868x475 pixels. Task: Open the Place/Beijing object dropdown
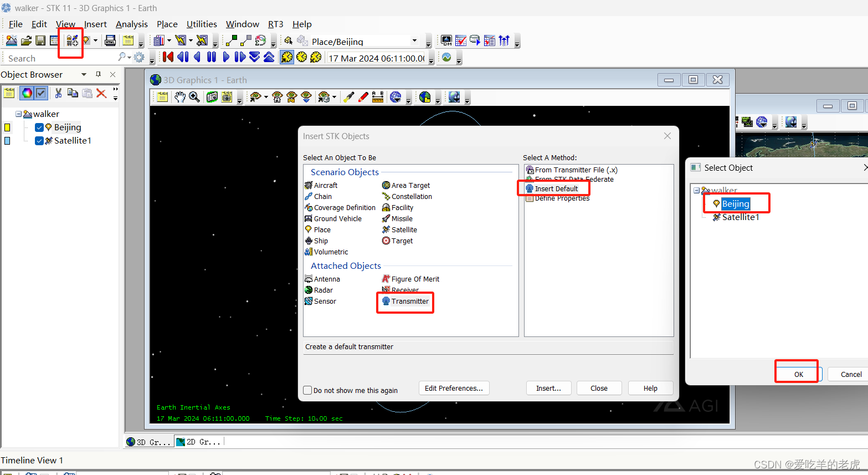414,40
